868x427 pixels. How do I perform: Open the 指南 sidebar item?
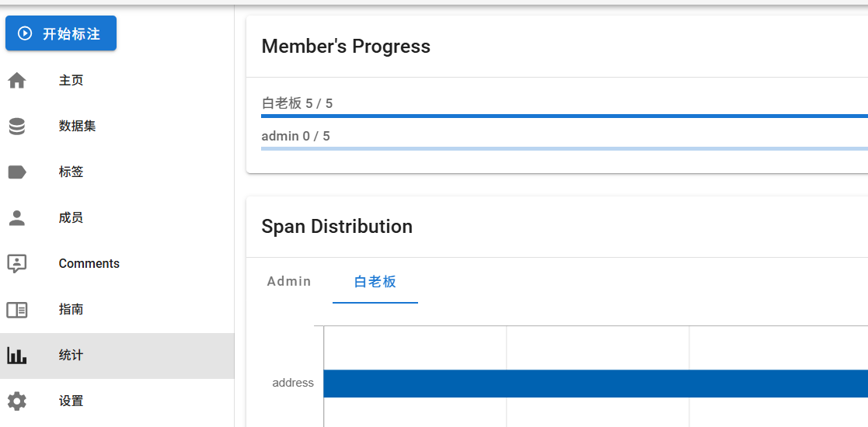(117, 309)
